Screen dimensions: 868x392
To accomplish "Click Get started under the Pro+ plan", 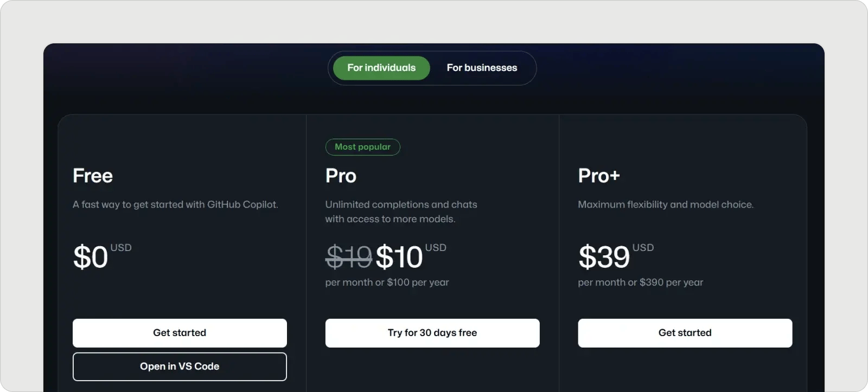I will click(685, 333).
